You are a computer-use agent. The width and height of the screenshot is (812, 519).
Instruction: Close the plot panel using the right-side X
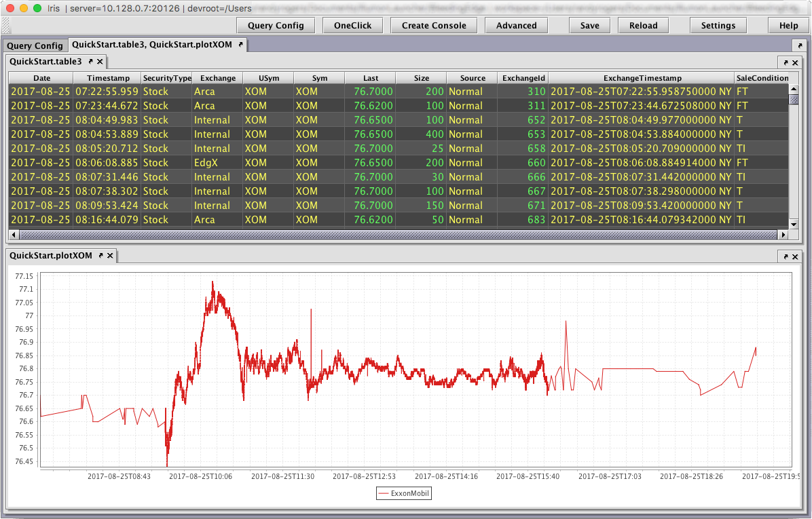tap(796, 256)
